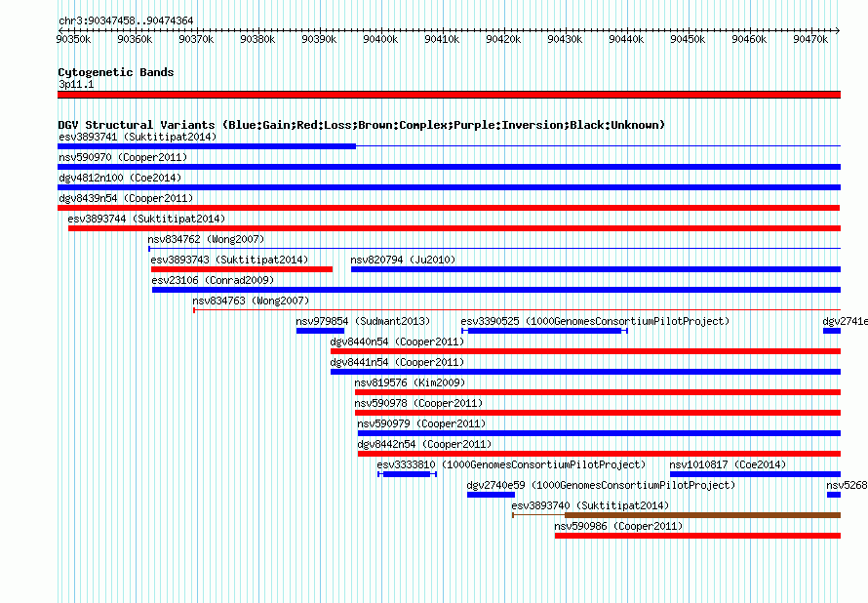Click the nsv819576 (Kim2009) label
This screenshot has height=603, width=868.
410,382
